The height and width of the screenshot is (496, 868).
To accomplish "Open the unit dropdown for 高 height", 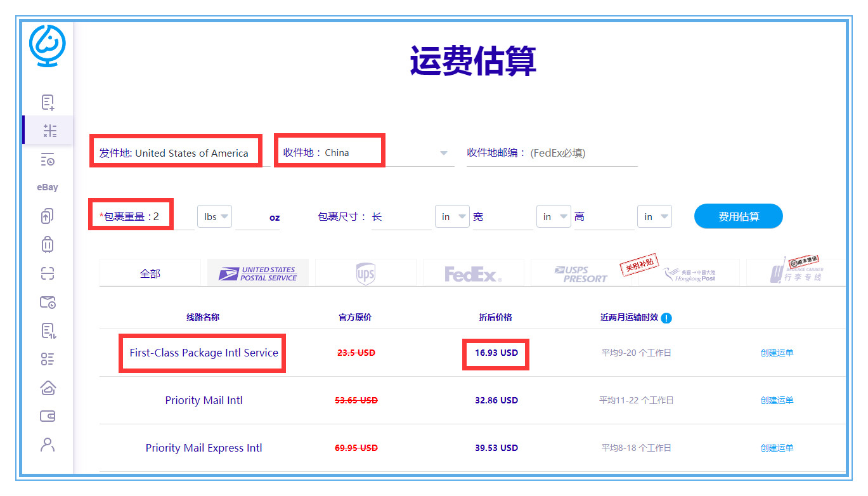I will 655,217.
